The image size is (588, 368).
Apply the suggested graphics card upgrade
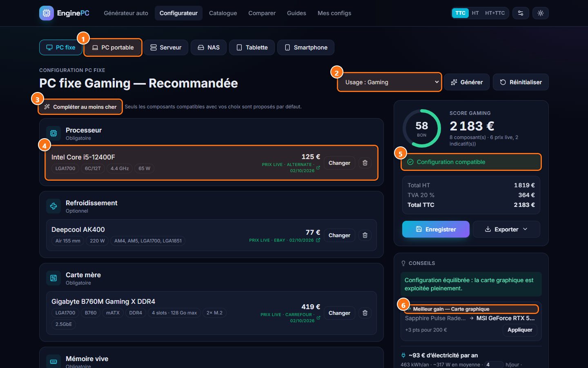click(520, 330)
